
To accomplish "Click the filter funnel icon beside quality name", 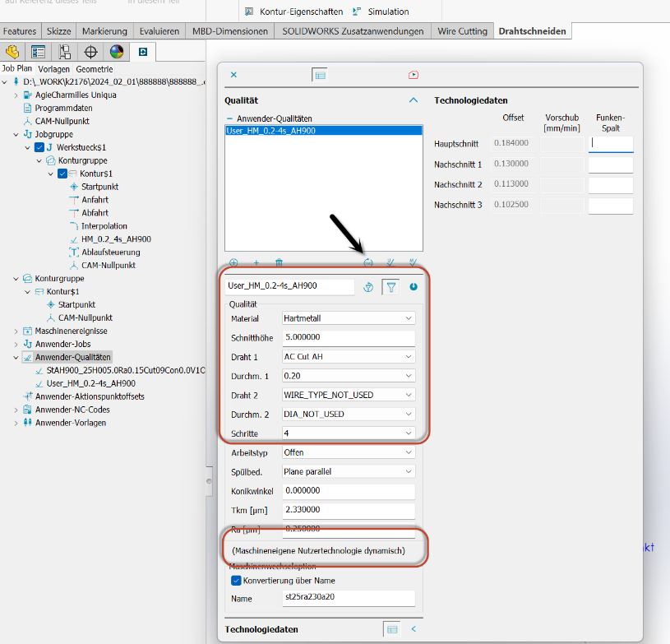I will (x=390, y=287).
